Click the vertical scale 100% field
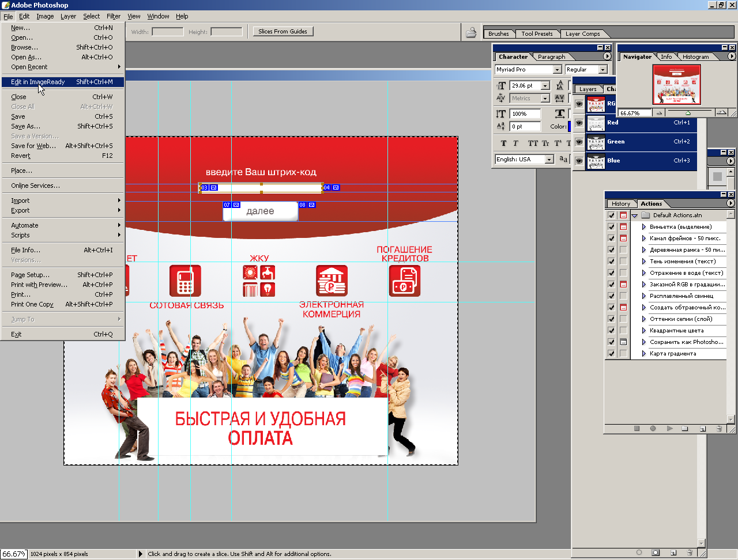Image resolution: width=738 pixels, height=560 pixels. coord(525,114)
